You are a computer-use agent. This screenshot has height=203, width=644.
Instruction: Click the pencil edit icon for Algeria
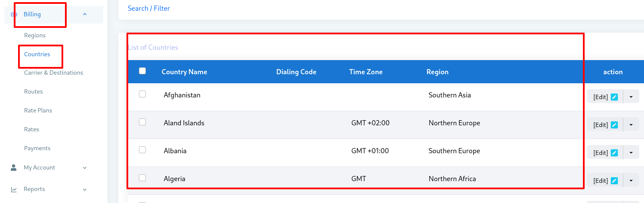coord(614,181)
